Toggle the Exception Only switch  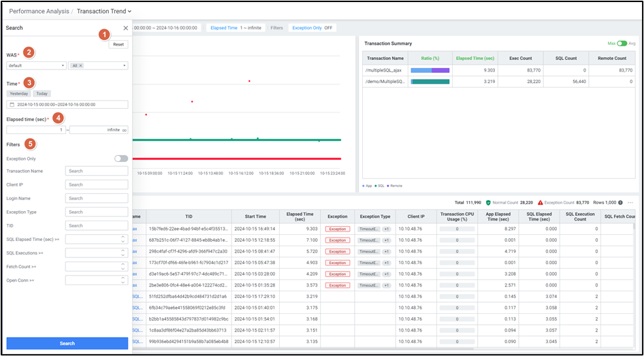121,158
